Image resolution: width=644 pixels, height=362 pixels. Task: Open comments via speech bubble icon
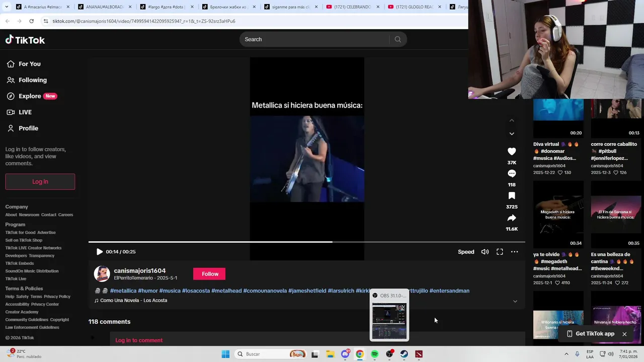click(512, 173)
